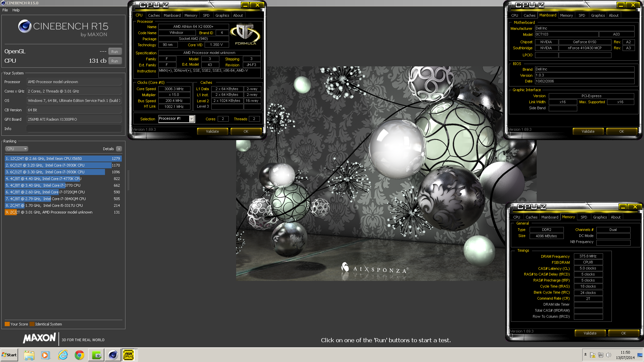The width and height of the screenshot is (644, 362).
Task: Open the CPU ranking type dropdown
Action: [16, 149]
